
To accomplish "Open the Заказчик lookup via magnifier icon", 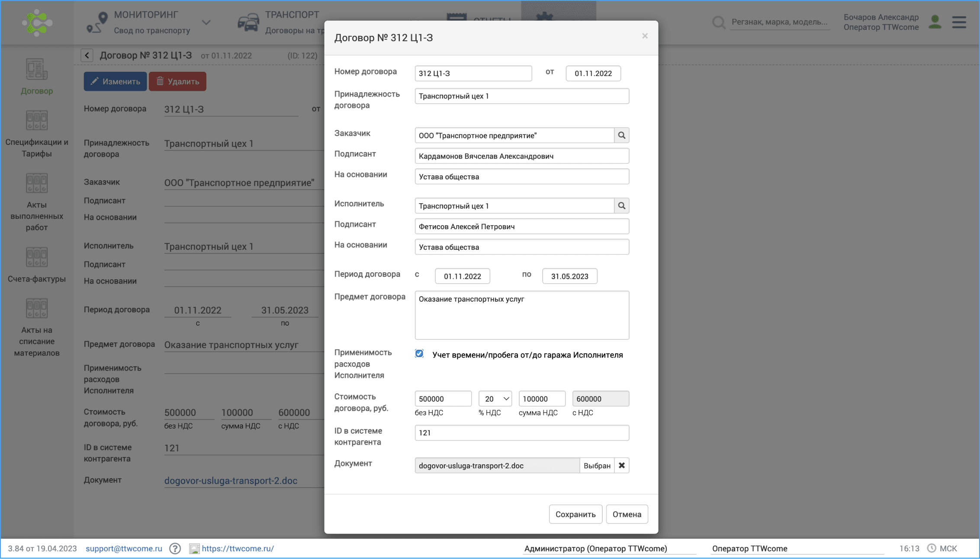I will 622,135.
